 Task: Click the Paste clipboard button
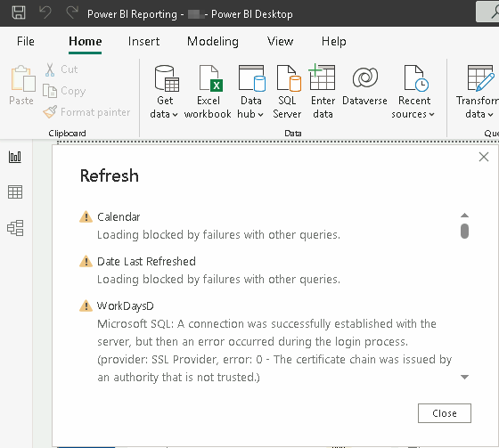pyautogui.click(x=21, y=86)
